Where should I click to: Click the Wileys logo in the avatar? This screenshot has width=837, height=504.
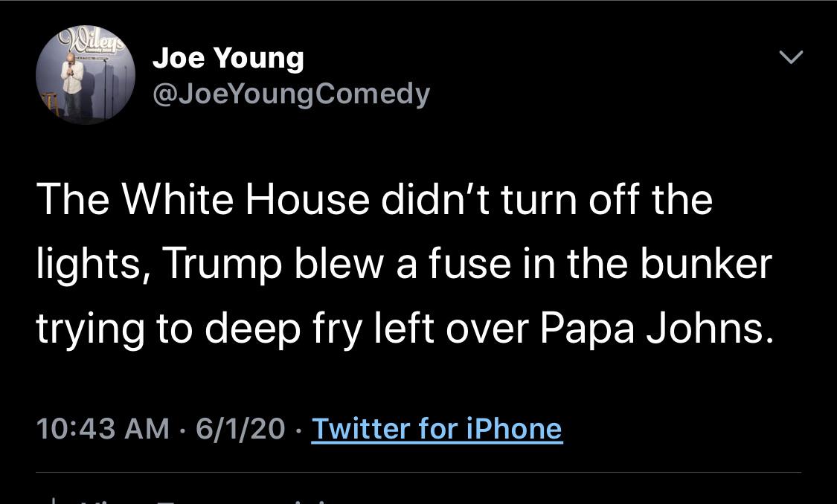click(x=86, y=39)
